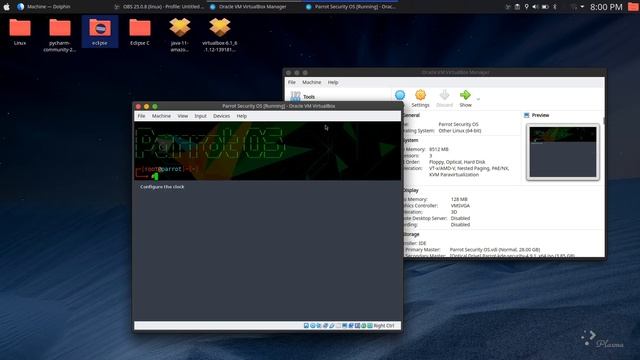Open Machine menu in Parrot Security OS window
The height and width of the screenshot is (360, 640).
[x=161, y=116]
